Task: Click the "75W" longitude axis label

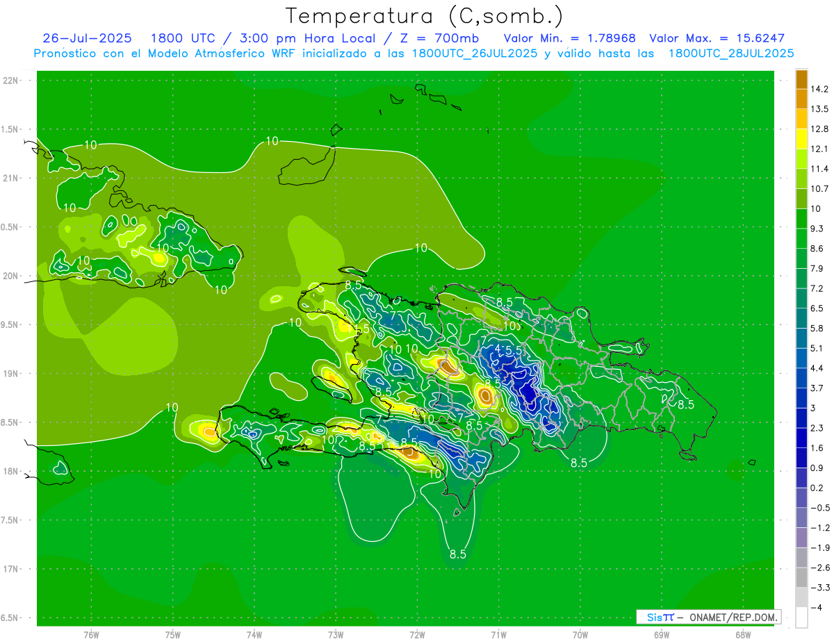Action: (173, 634)
